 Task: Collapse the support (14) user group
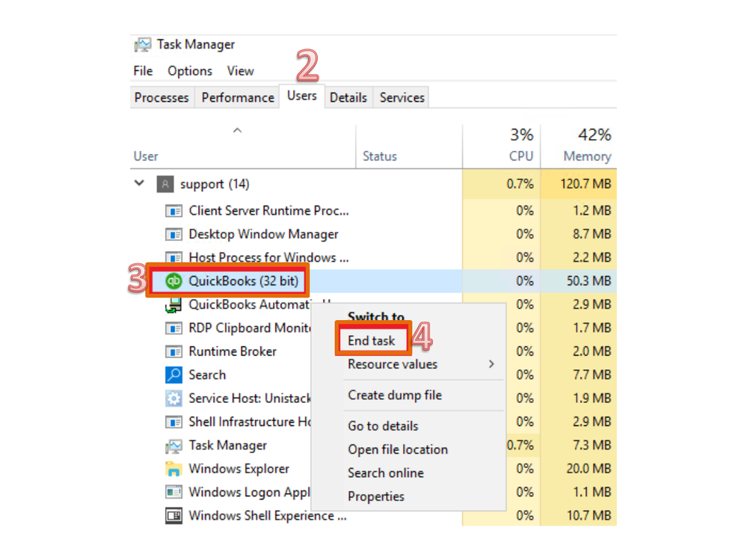pos(139,183)
